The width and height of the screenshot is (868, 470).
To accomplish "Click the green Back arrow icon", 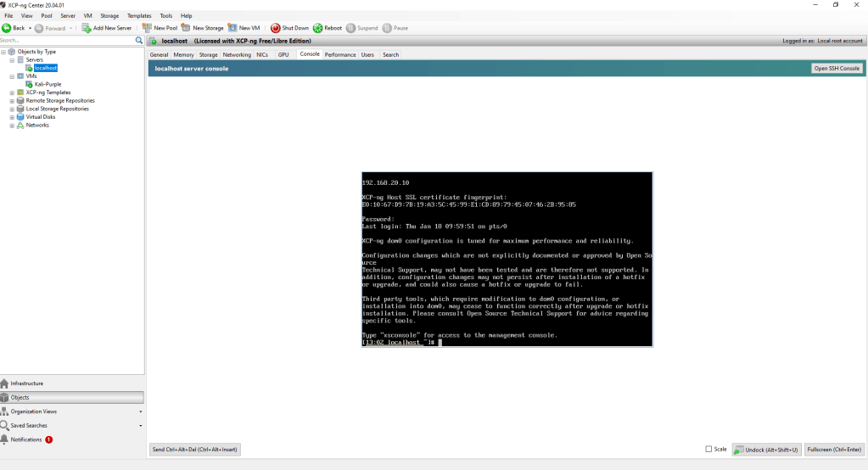I will tap(7, 28).
